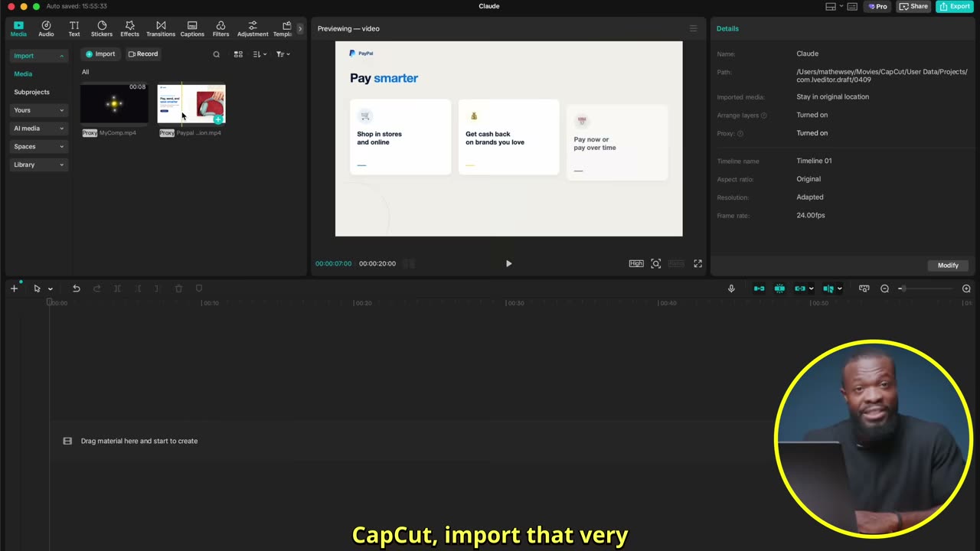Switch media view to grid layout
This screenshot has height=551, width=980.
pos(238,54)
